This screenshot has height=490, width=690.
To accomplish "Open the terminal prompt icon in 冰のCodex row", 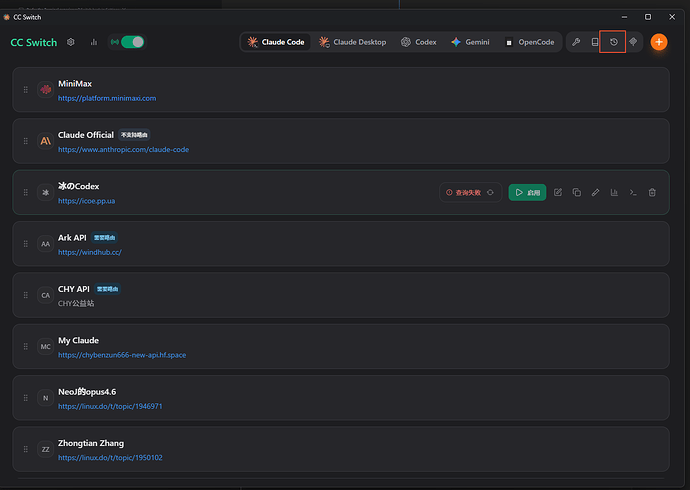I will [x=633, y=193].
